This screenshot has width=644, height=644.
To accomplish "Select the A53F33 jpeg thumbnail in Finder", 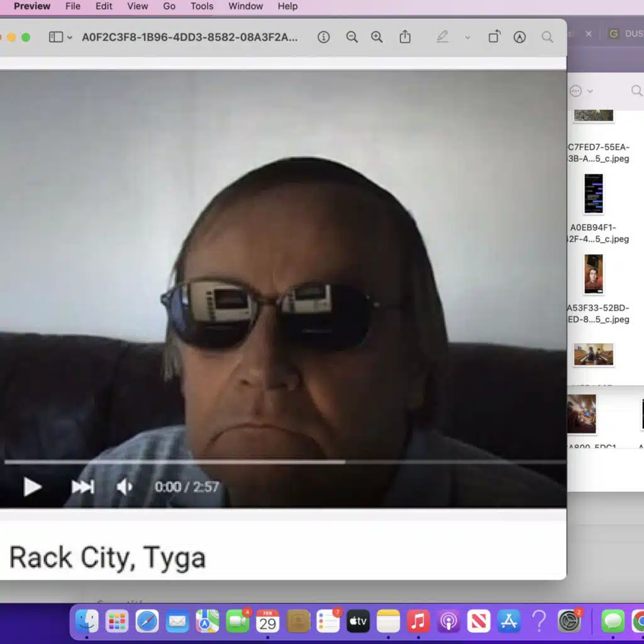I will click(593, 274).
